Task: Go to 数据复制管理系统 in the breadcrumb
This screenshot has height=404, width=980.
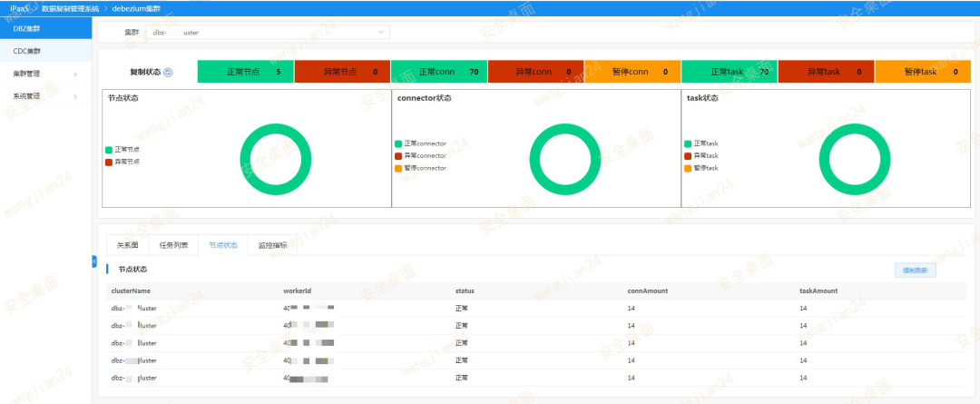Action: pos(70,8)
